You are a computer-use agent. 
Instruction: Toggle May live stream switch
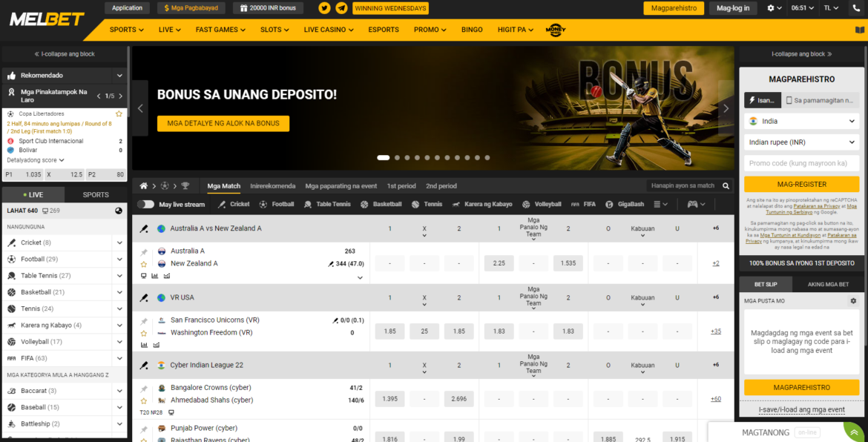(x=145, y=204)
